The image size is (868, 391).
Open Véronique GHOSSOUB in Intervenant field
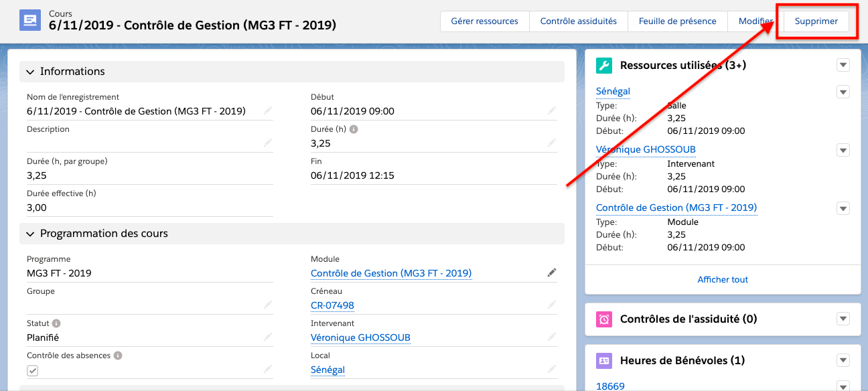pos(360,337)
